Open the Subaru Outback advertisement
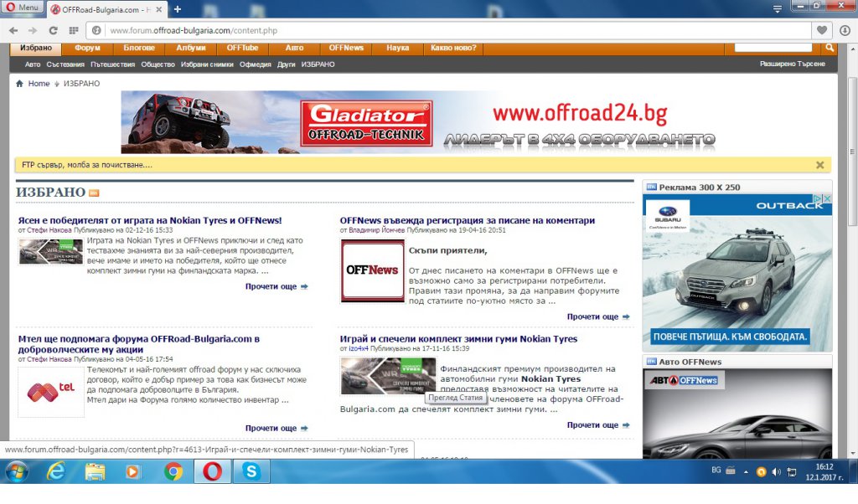Viewport: 858px width, 504px height. pos(737,273)
